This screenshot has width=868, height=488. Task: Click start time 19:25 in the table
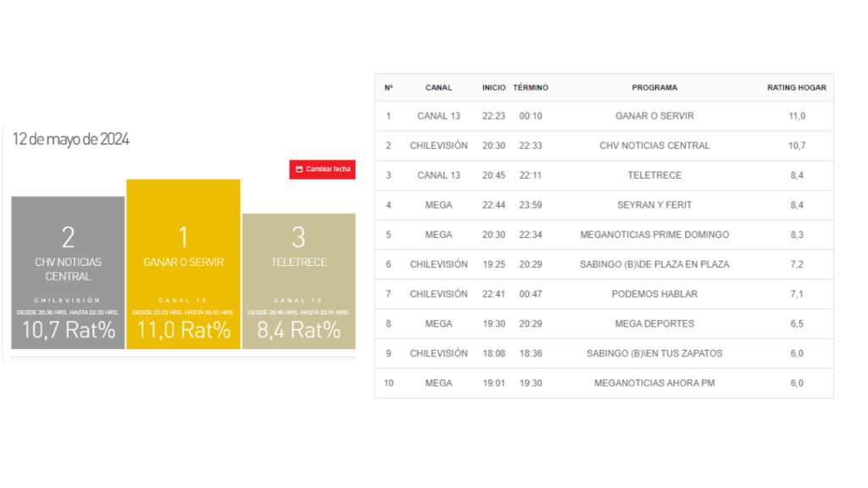[x=494, y=264]
